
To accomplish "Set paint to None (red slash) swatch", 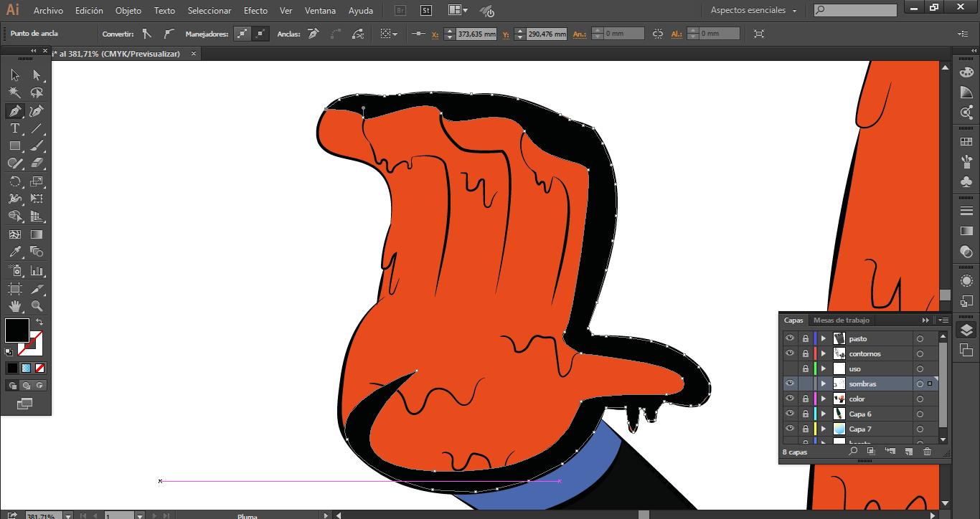I will [40, 368].
